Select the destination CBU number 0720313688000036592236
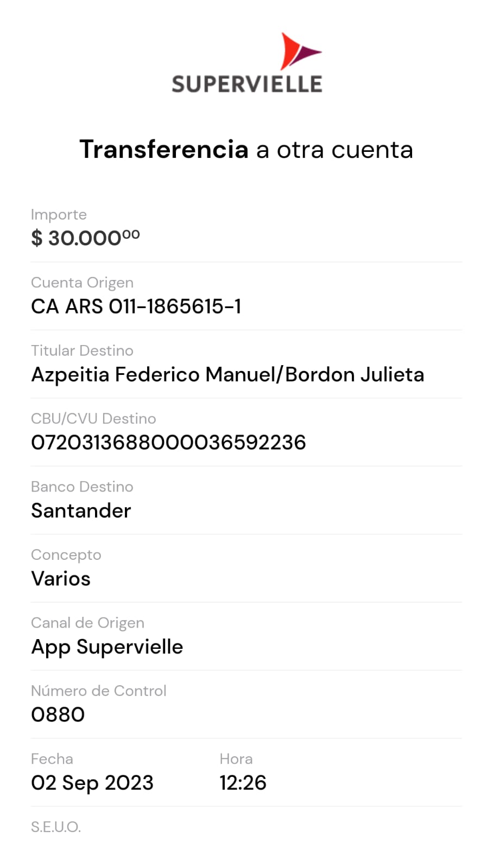Screen dimensions: 493x868 coord(168,443)
